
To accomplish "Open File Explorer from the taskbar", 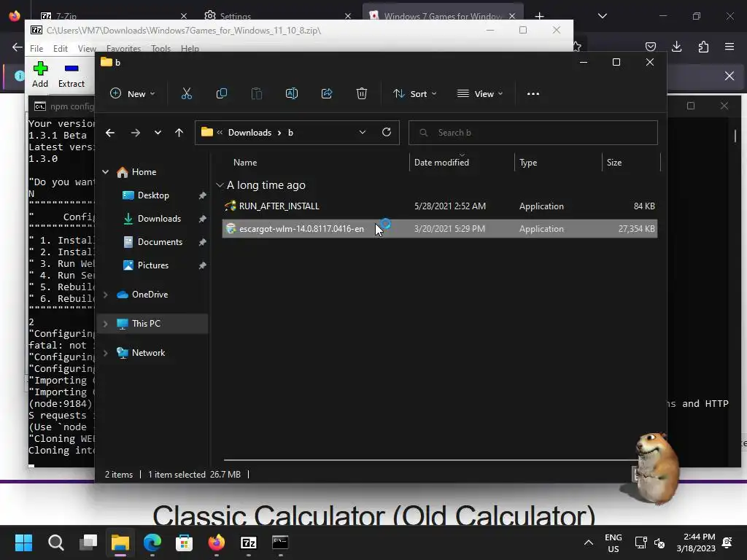I will [120, 542].
